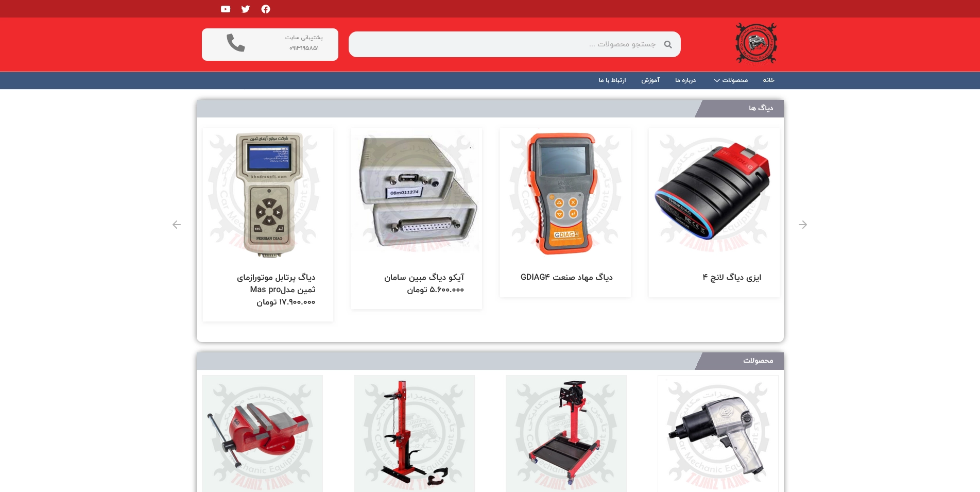Open the impact wrench product image
Image resolution: width=980 pixels, height=492 pixels.
tap(718, 434)
